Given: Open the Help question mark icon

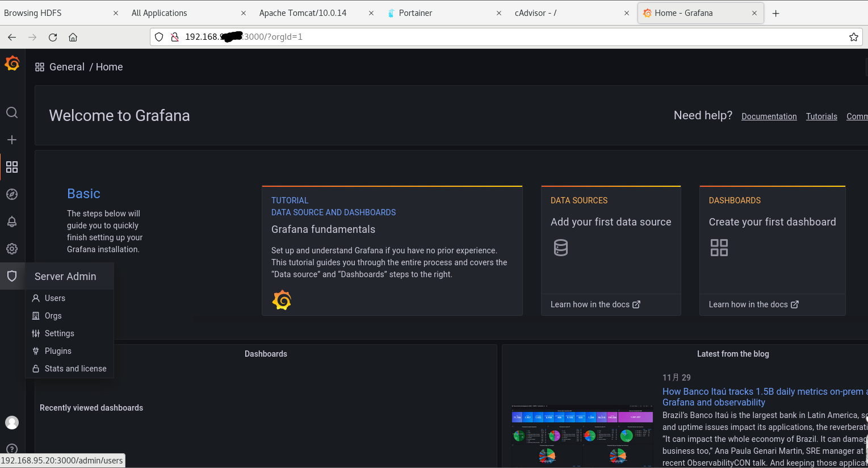Looking at the screenshot, I should point(12,449).
